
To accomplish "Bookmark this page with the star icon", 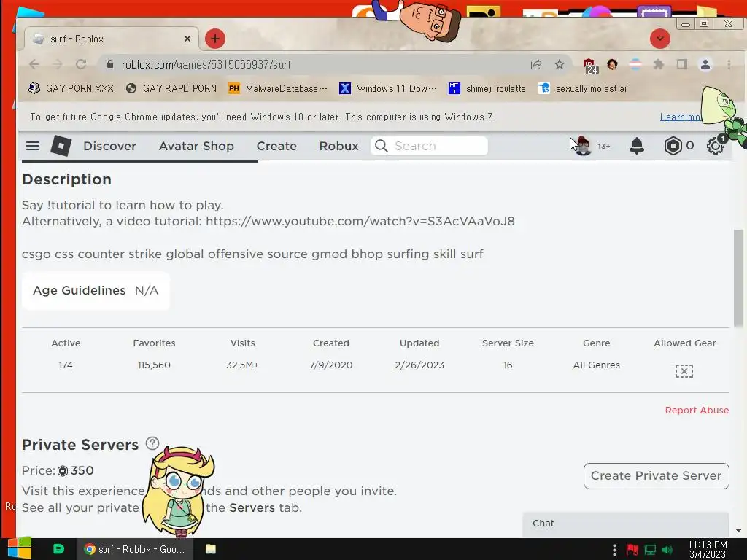I will pos(560,64).
